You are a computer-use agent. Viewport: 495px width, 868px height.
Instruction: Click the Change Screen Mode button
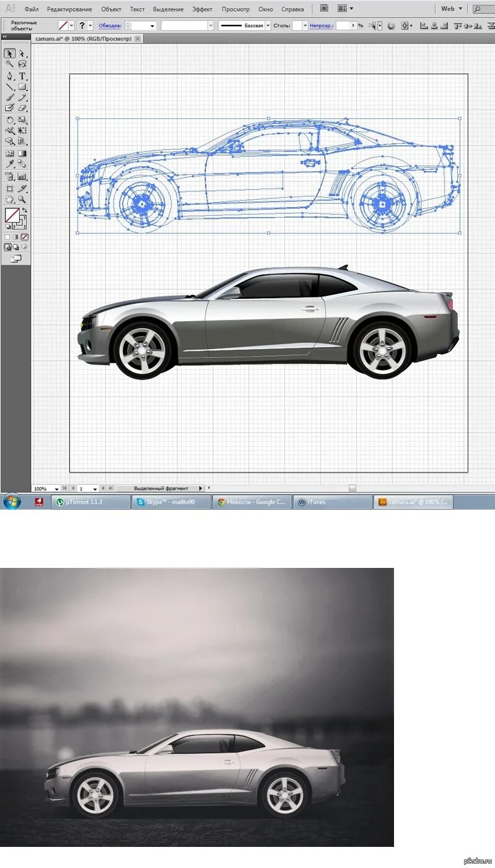pos(16,259)
